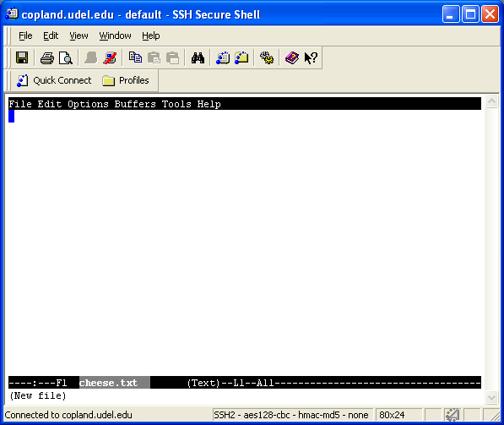Click the Copy icon in toolbar
The height and width of the screenshot is (425, 504).
click(135, 57)
